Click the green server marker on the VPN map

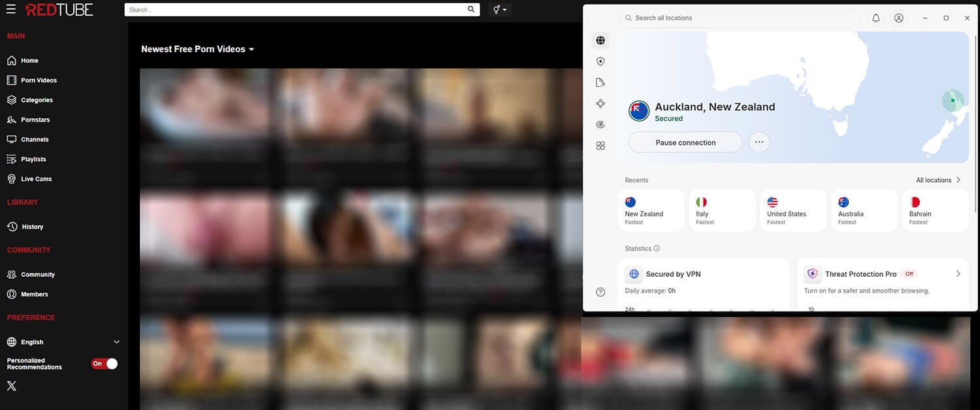pyautogui.click(x=953, y=101)
